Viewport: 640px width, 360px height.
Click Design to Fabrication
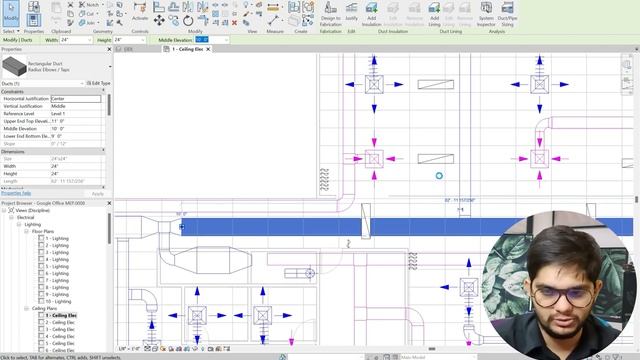331,13
